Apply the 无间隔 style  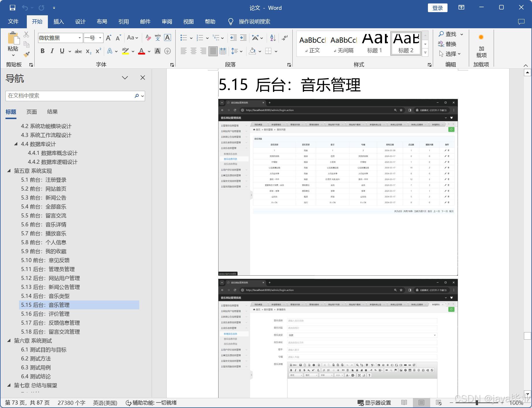click(x=343, y=44)
